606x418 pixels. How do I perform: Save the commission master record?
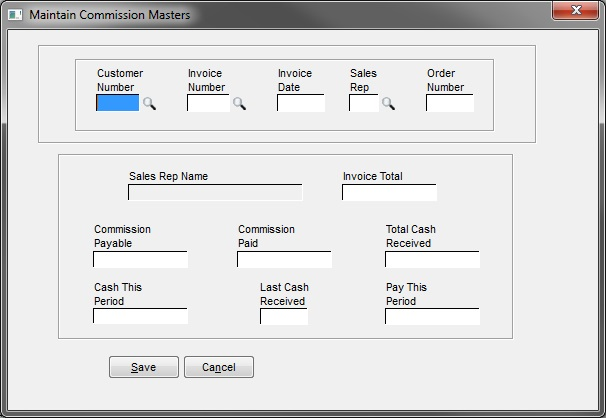[x=144, y=367]
